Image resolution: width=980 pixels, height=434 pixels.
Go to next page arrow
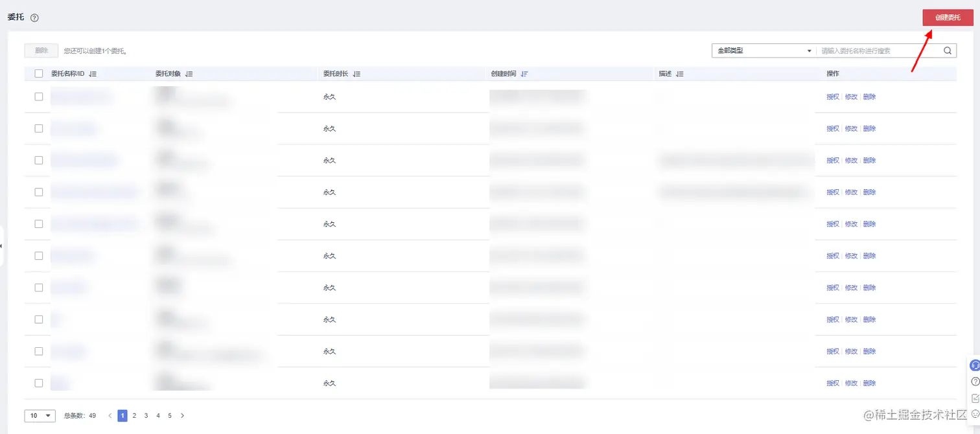pyautogui.click(x=183, y=416)
